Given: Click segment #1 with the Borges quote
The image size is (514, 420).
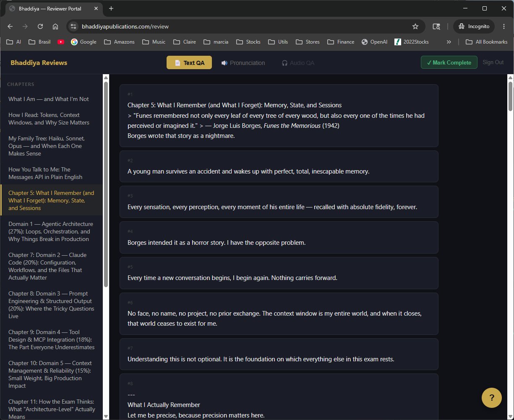Looking at the screenshot, I should 279,116.
